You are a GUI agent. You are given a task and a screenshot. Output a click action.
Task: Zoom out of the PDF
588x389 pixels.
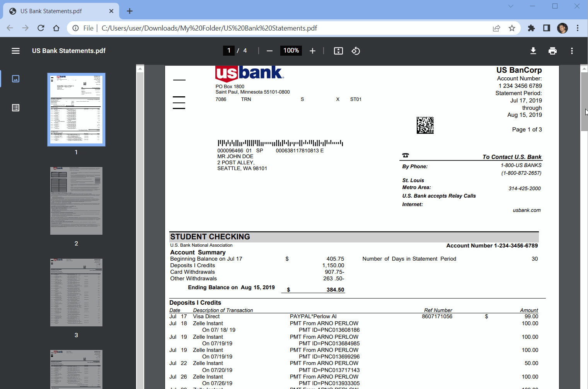(x=270, y=51)
